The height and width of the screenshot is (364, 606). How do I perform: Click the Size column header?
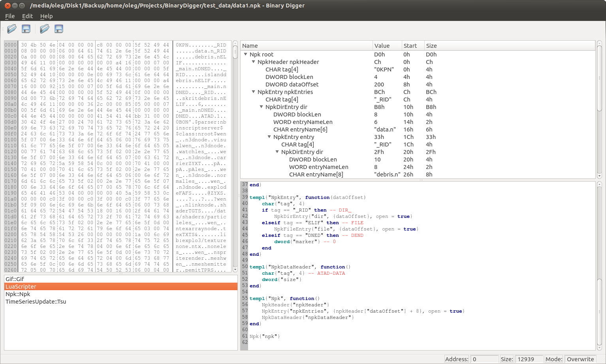click(x=510, y=46)
